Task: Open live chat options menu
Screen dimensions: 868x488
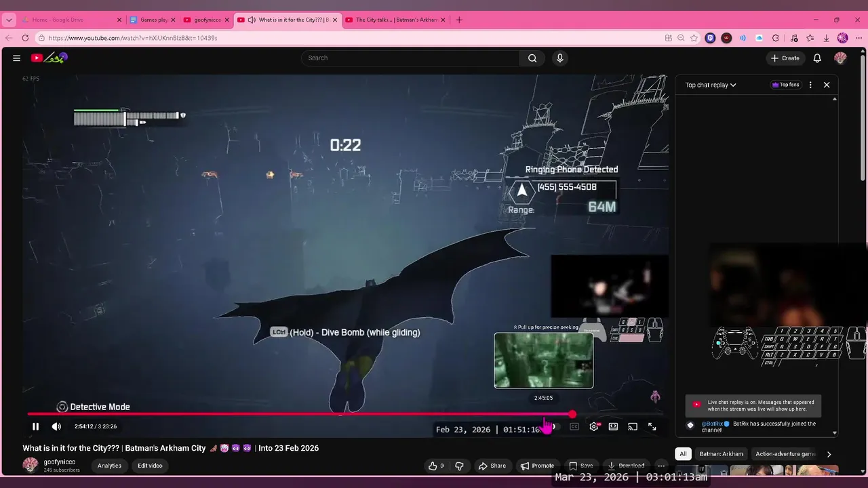Action: pyautogui.click(x=810, y=85)
